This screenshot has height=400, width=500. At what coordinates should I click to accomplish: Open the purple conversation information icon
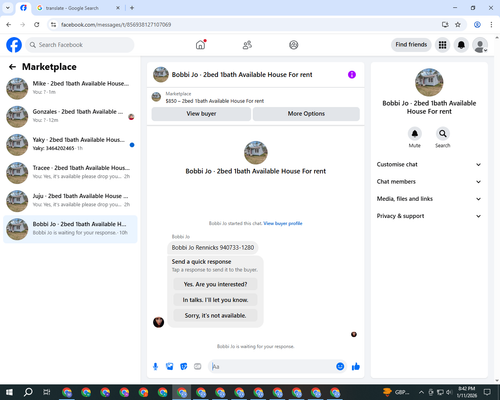pyautogui.click(x=352, y=75)
